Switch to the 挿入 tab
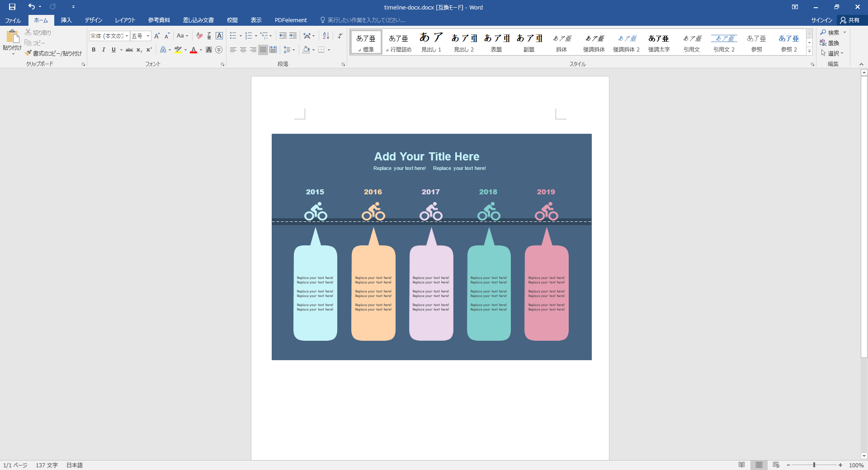 click(66, 20)
